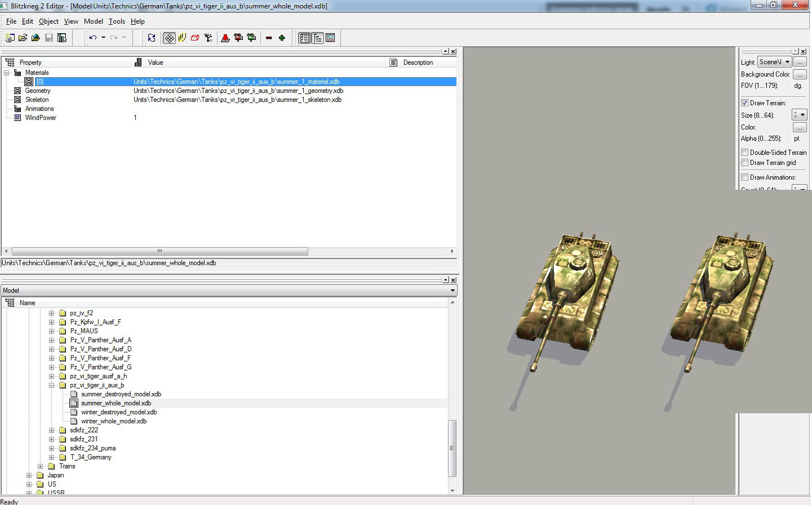This screenshot has width=812, height=505.
Task: Click the blue Refresh arrows icon
Action: pos(152,38)
